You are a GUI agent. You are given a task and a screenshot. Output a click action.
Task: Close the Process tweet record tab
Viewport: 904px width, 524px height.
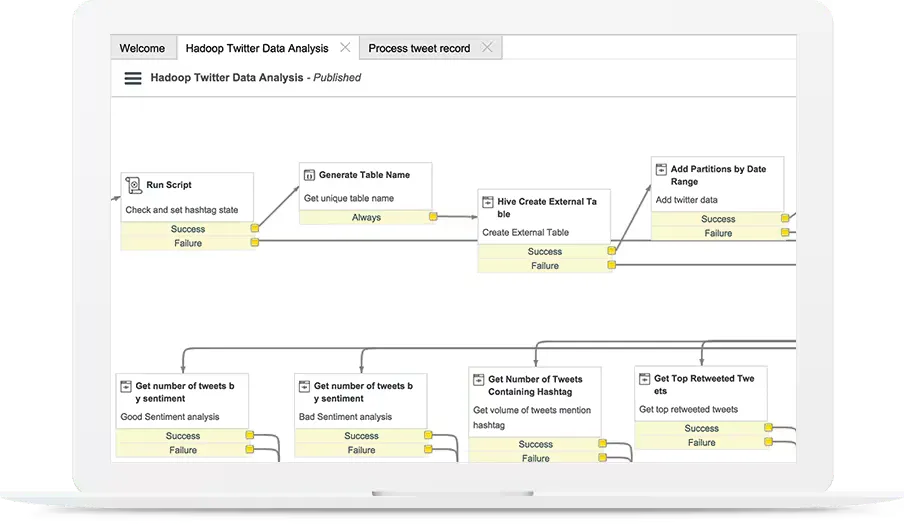pyautogui.click(x=487, y=47)
